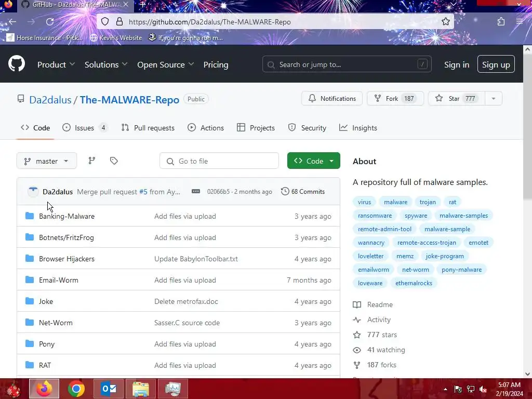The image size is (532, 399).
Task: Expand the Solutions menu
Action: [x=106, y=64]
